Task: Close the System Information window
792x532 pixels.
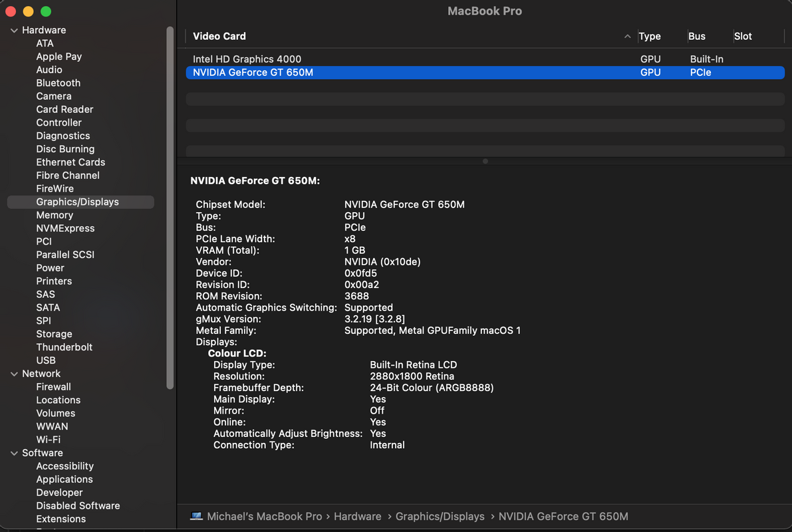Action: pos(11,11)
